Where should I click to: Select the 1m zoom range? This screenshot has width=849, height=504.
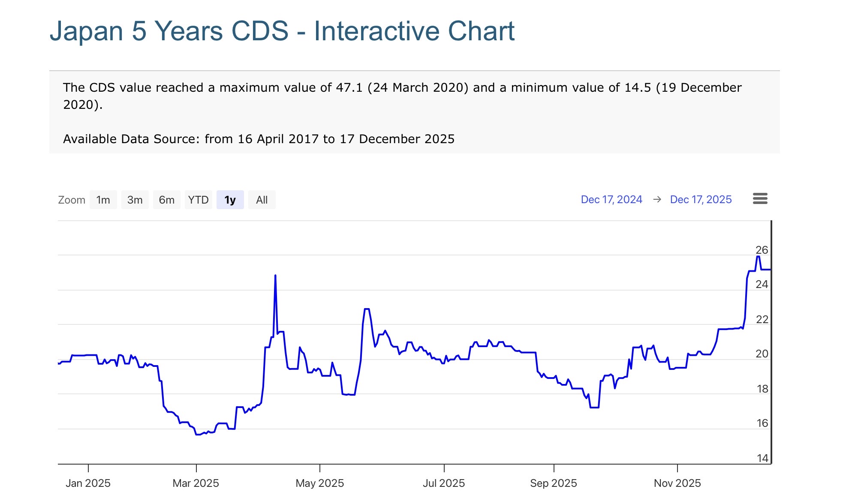pyautogui.click(x=103, y=200)
